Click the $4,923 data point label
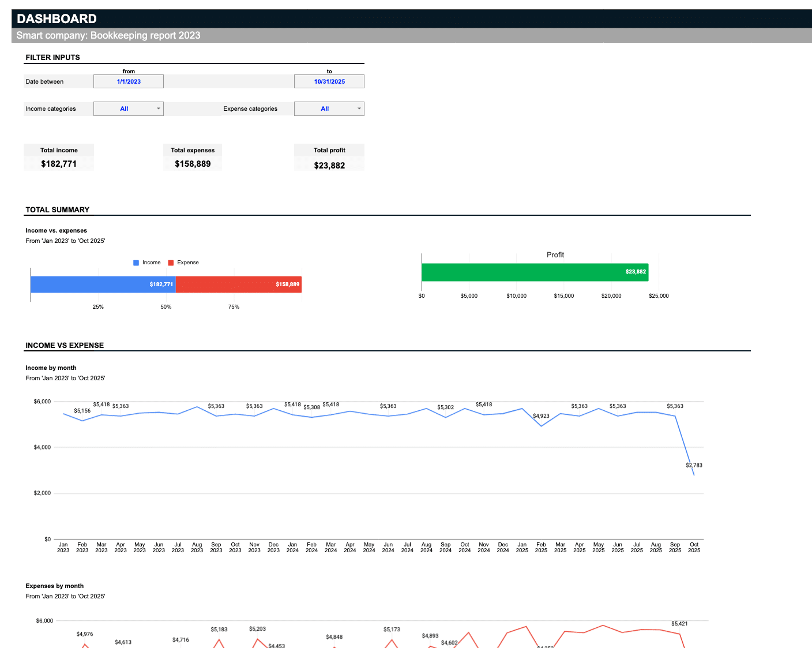The height and width of the screenshot is (648, 812). (541, 416)
